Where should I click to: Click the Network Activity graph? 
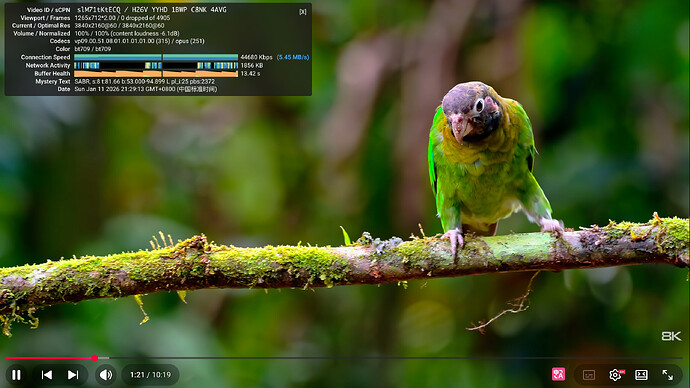pos(156,66)
